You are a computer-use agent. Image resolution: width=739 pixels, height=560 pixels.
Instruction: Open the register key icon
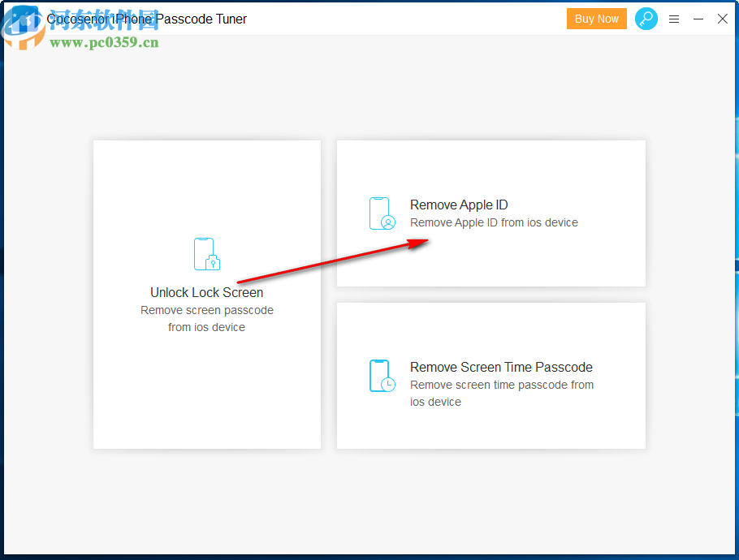click(x=646, y=19)
